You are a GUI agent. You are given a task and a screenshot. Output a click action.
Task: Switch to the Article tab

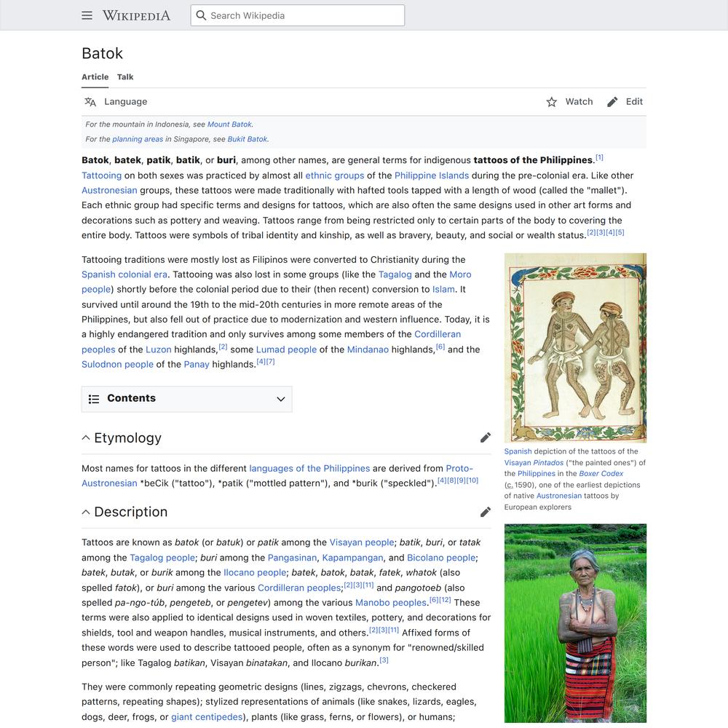pos(95,77)
